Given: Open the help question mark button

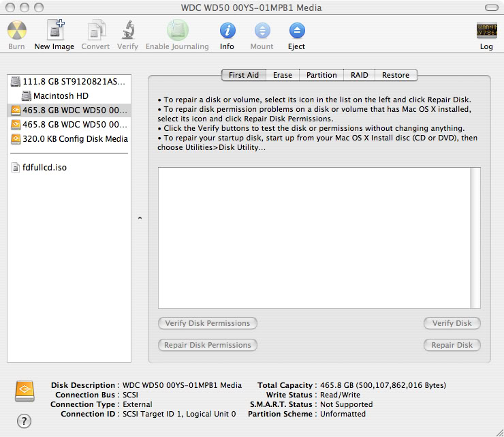Looking at the screenshot, I should click(x=24, y=421).
